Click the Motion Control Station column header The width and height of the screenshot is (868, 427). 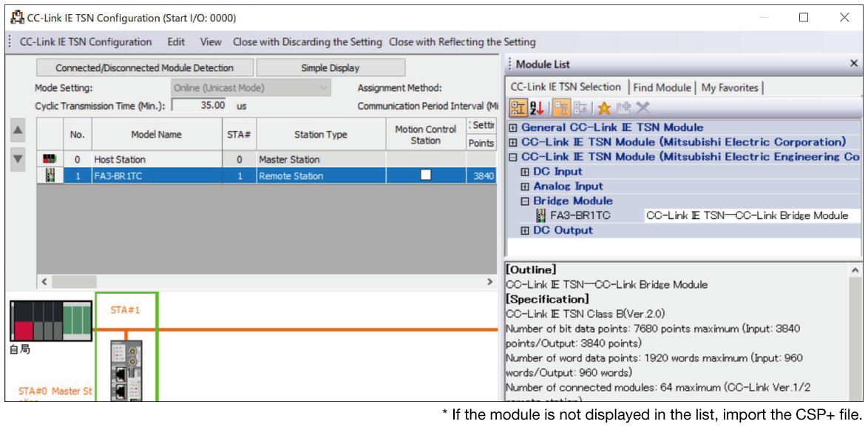pos(426,135)
